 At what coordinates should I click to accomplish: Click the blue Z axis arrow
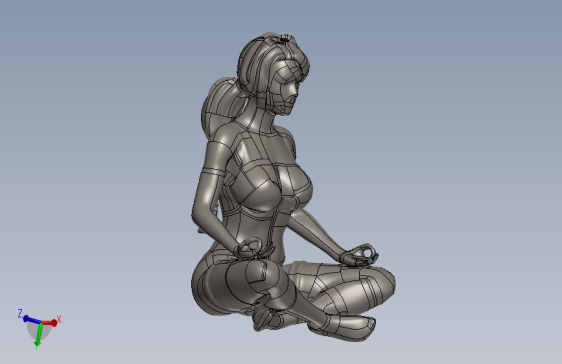(32, 320)
